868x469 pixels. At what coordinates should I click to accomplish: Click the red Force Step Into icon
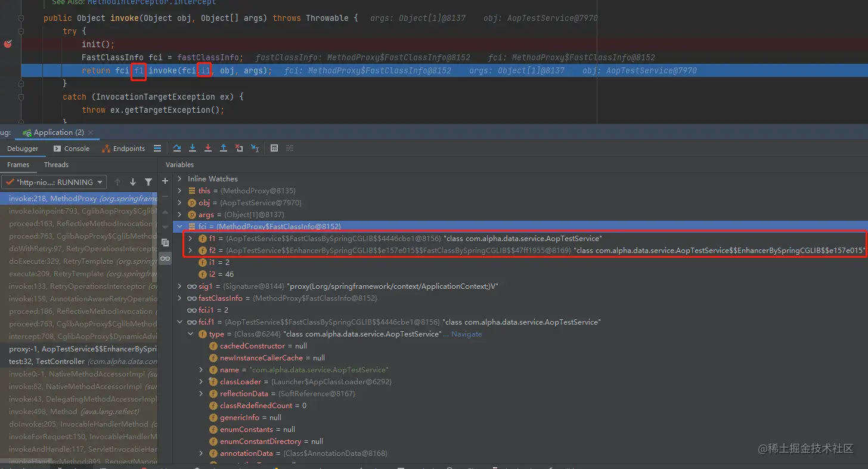(208, 148)
